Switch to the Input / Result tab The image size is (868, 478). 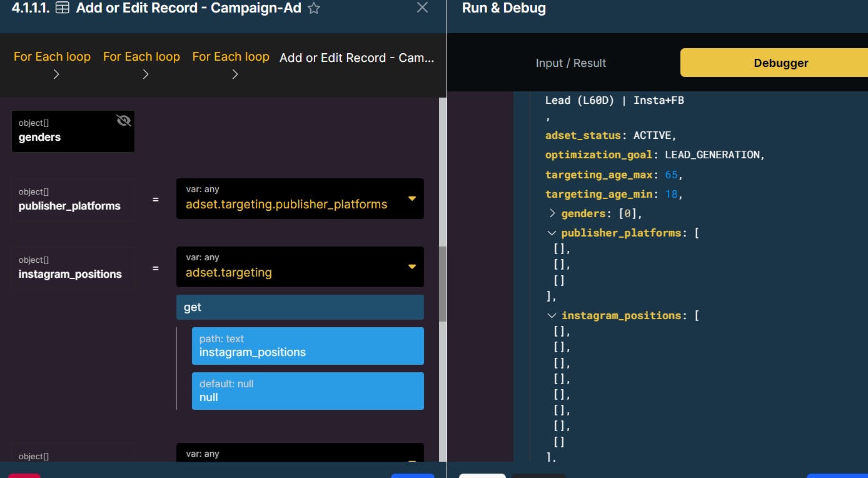(571, 63)
